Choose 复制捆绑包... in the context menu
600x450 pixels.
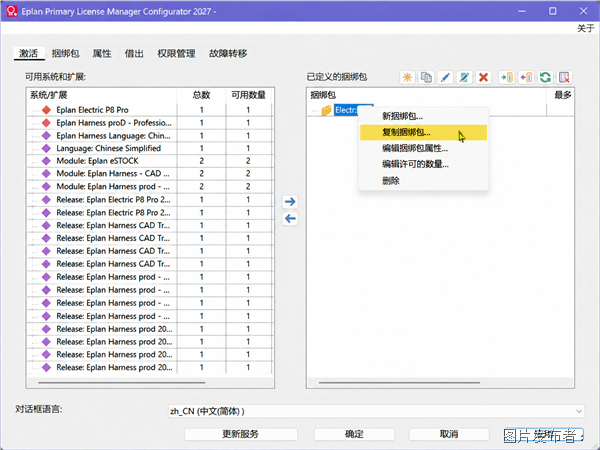[423, 132]
